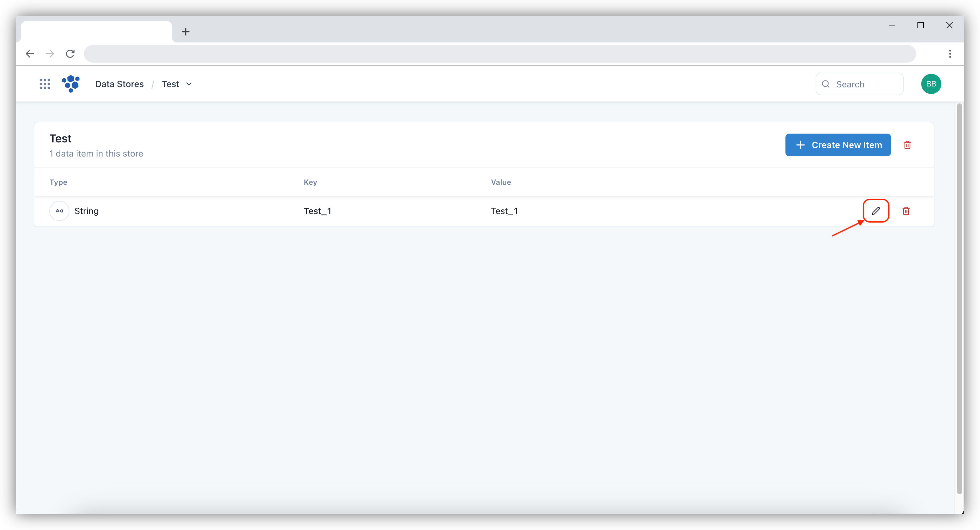Open a new browser tab
Screen dimensions: 980x530
coord(186,31)
